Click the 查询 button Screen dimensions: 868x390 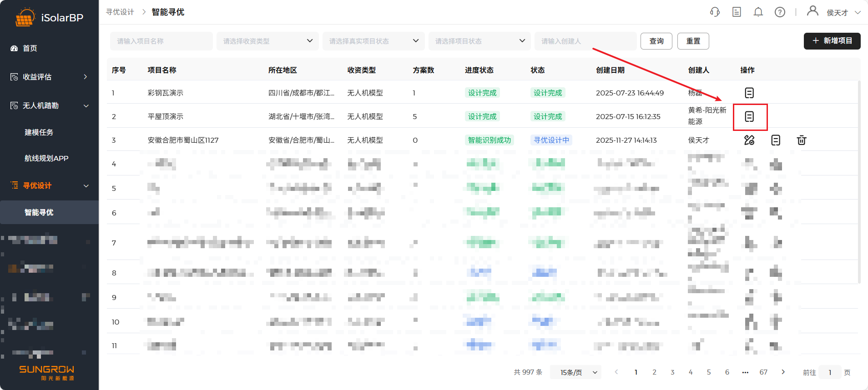point(656,41)
